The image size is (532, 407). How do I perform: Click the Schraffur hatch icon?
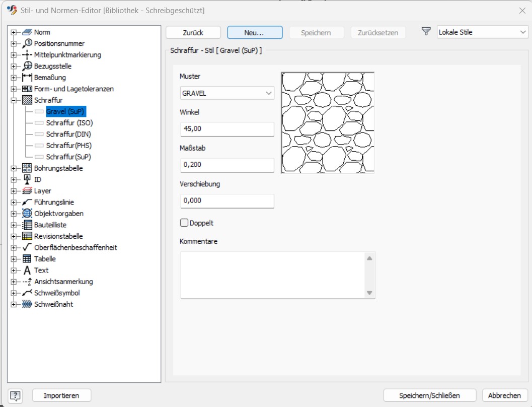[27, 100]
